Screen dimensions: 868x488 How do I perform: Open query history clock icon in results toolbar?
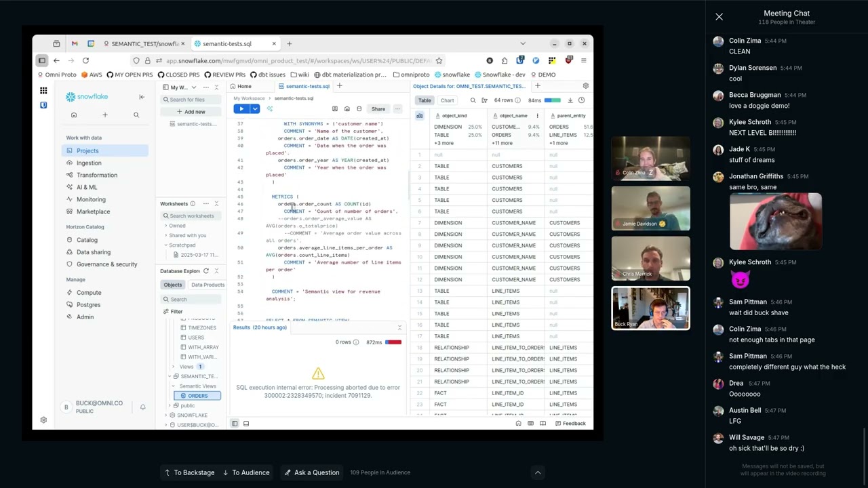coord(581,100)
